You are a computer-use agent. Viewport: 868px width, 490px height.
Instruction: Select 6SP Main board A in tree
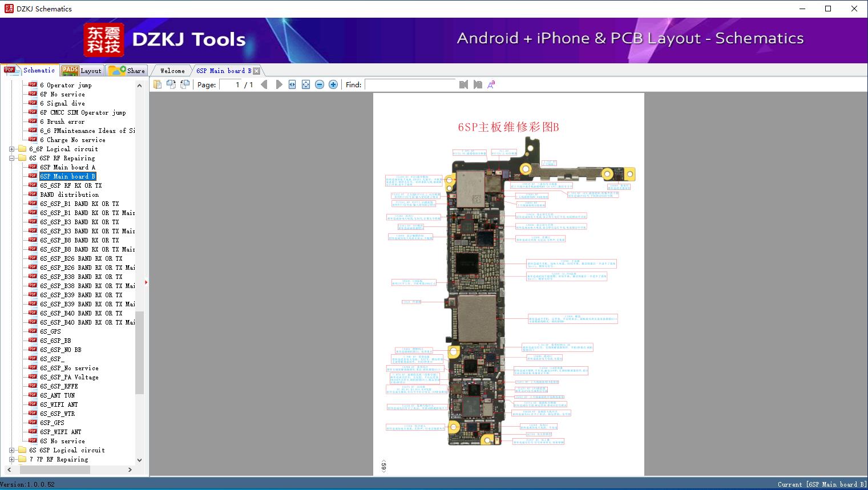point(67,167)
